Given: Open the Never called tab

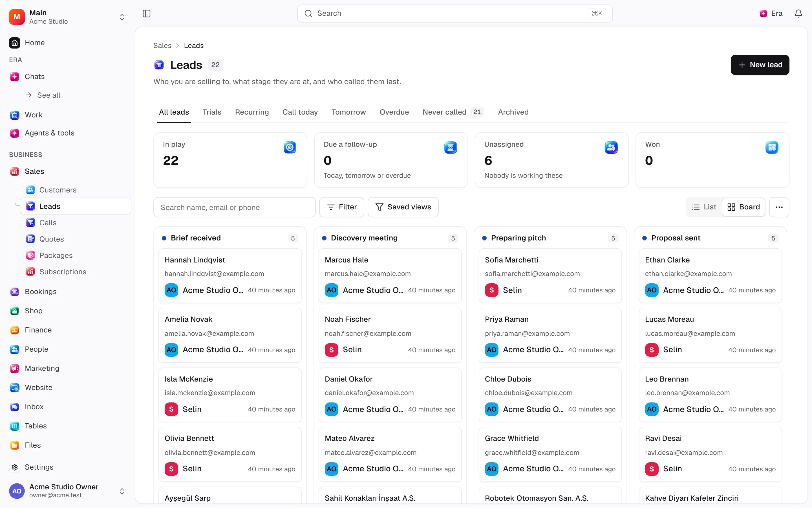Looking at the screenshot, I should tap(453, 112).
